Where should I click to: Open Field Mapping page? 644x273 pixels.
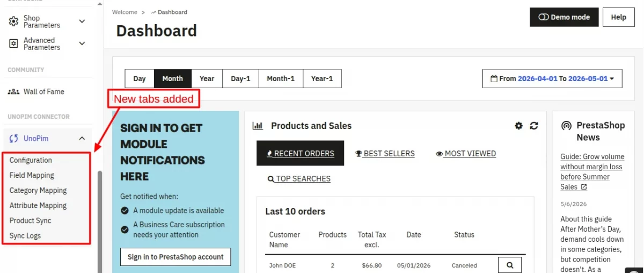[32, 175]
